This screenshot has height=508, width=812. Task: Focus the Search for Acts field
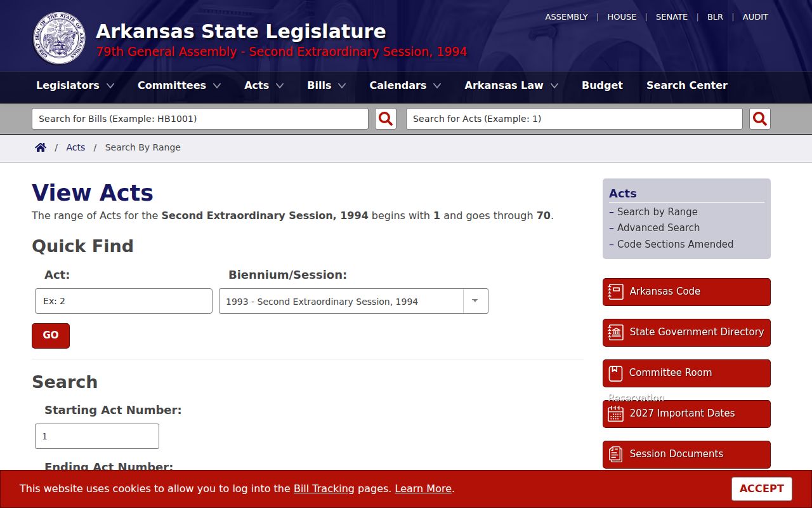point(574,119)
